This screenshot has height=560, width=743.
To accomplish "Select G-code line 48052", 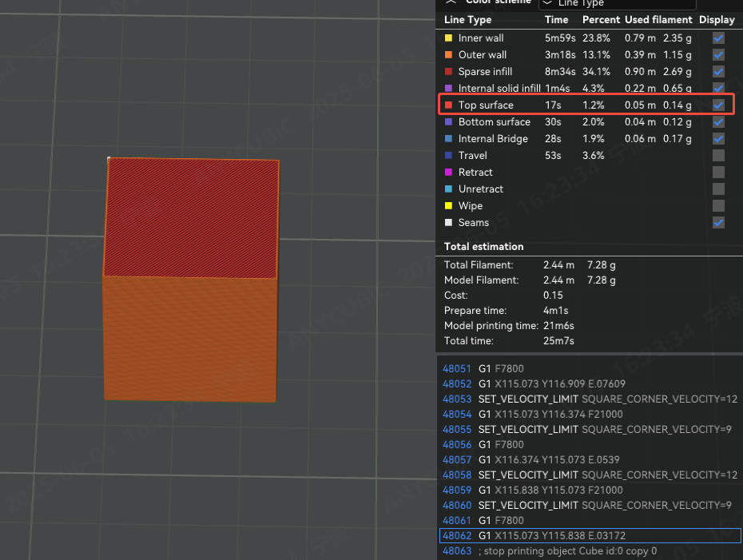I will tap(590, 383).
